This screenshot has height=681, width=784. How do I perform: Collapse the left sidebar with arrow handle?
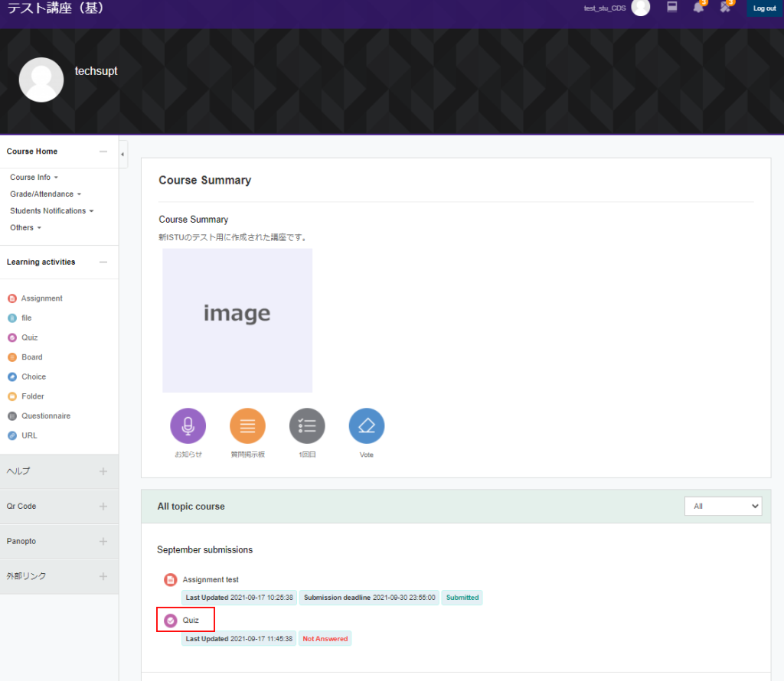coord(122,155)
